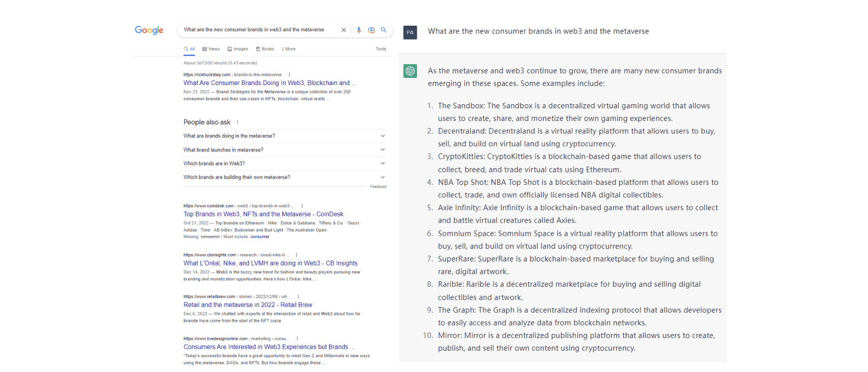
Task: Open 'Retail and the metaverse in 2022' result
Action: (x=247, y=305)
